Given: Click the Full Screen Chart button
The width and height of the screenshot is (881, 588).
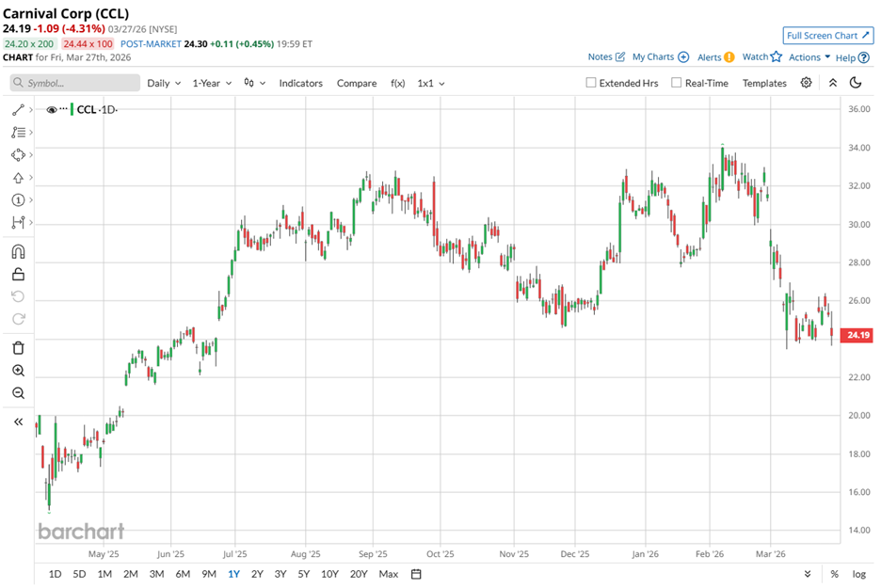Looking at the screenshot, I should 827,36.
